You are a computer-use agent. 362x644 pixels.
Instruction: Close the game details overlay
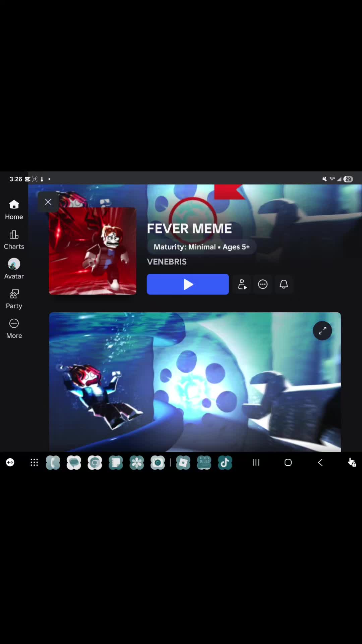48,202
